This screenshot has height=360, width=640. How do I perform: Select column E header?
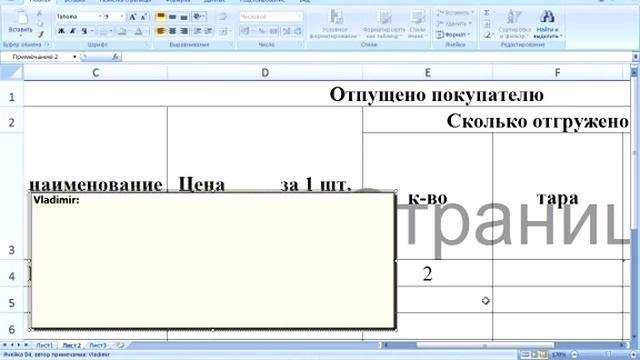click(427, 73)
